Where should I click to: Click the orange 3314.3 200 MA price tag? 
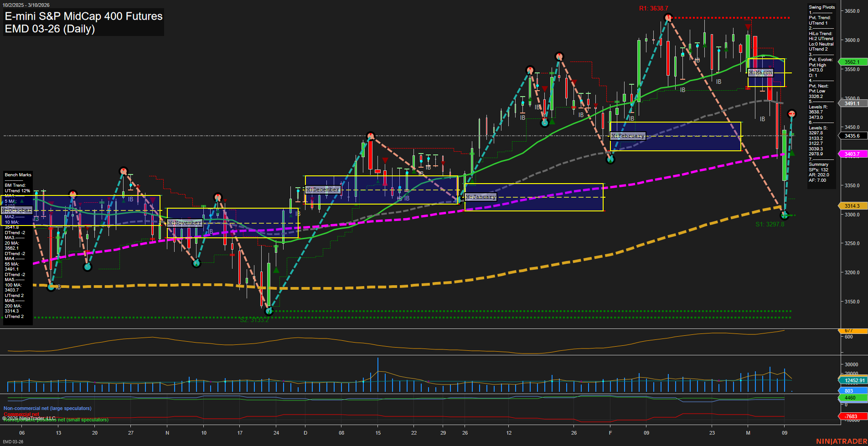click(851, 206)
